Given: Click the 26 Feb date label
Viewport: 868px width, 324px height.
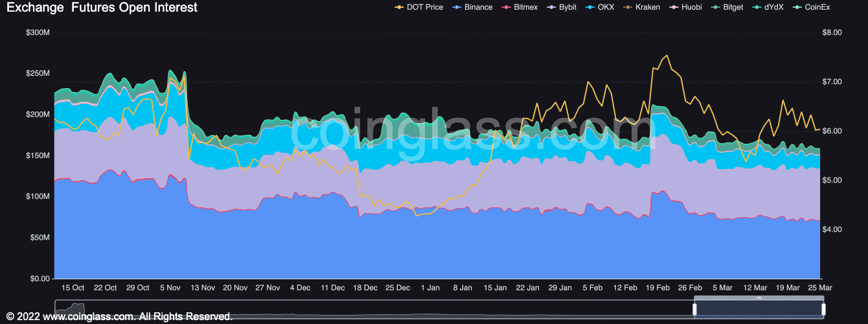Looking at the screenshot, I should [691, 288].
